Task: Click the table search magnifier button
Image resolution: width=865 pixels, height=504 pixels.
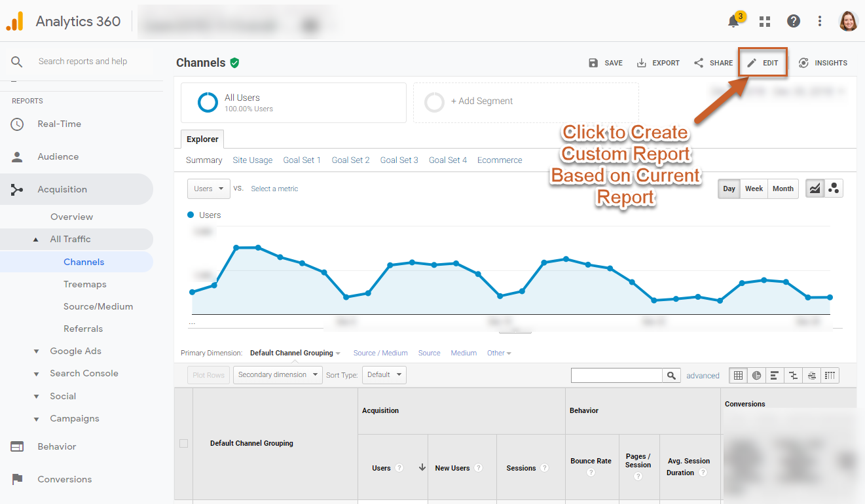Action: click(x=671, y=375)
